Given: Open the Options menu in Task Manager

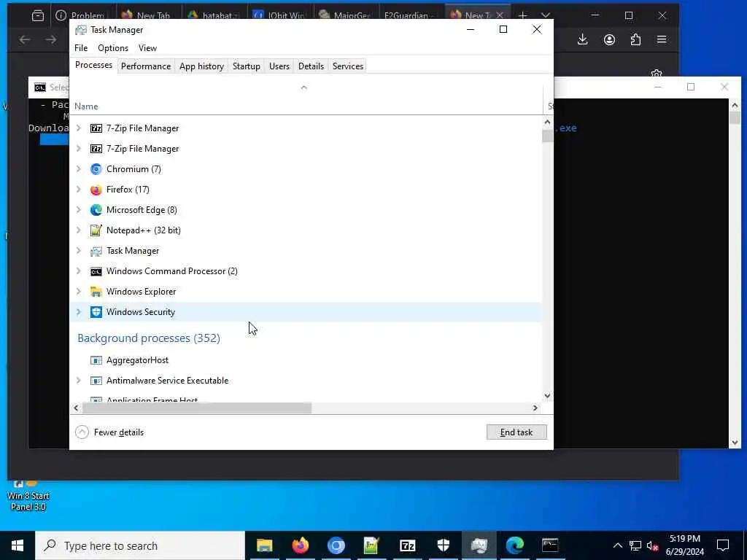Looking at the screenshot, I should click(113, 48).
